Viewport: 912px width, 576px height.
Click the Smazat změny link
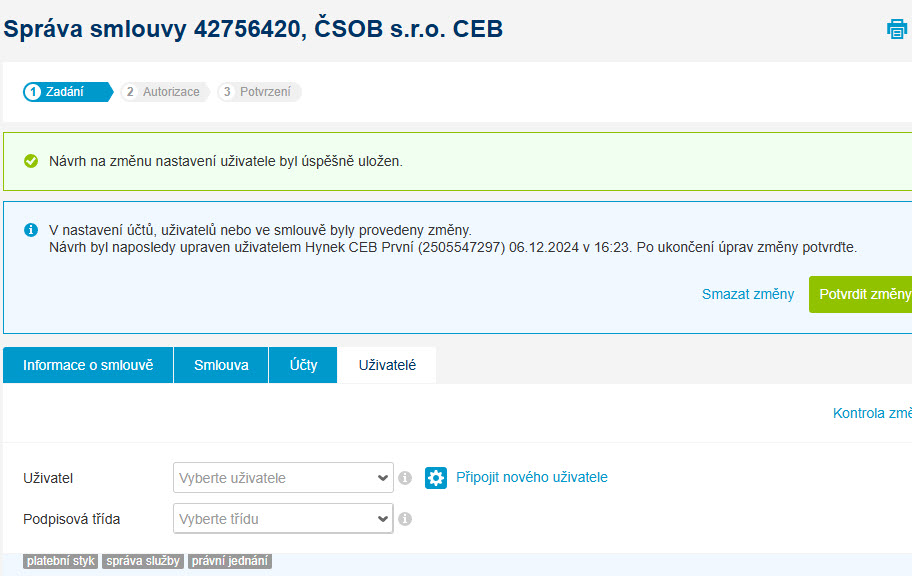pos(747,294)
